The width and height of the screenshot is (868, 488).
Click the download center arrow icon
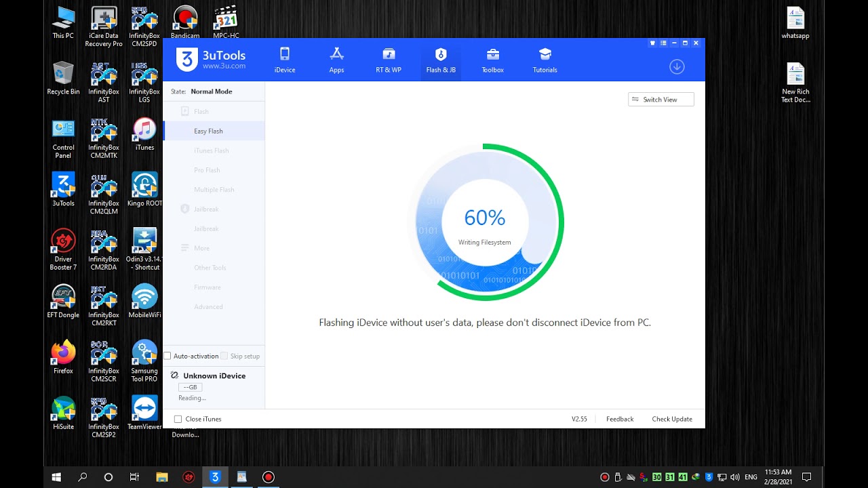click(677, 66)
